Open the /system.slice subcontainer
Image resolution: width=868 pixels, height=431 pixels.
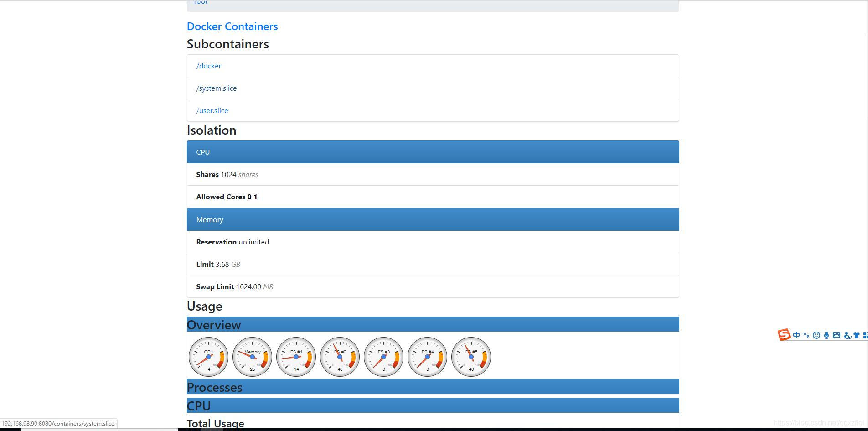[x=216, y=88]
